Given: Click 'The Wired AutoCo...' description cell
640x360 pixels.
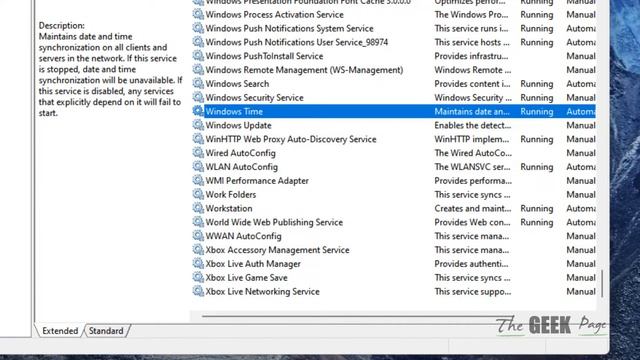Looking at the screenshot, I should [x=473, y=153].
